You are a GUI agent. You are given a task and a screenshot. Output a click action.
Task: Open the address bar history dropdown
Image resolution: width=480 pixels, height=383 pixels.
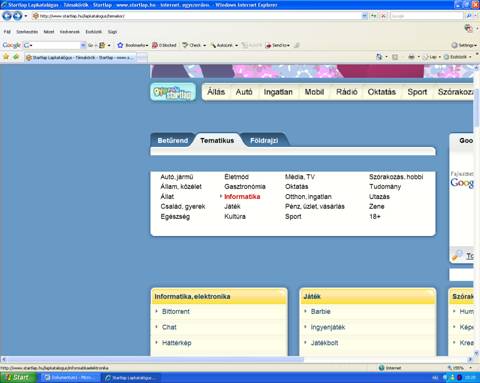coord(364,16)
